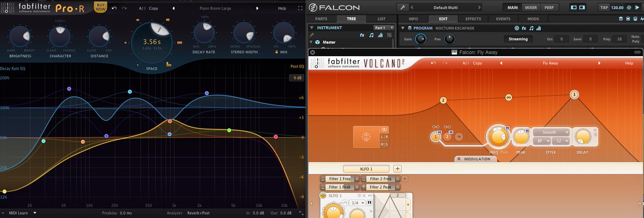Screen dimensions: 644x218
Task: Click Falcon wrench settings icon
Action: pyautogui.click(x=402, y=7)
